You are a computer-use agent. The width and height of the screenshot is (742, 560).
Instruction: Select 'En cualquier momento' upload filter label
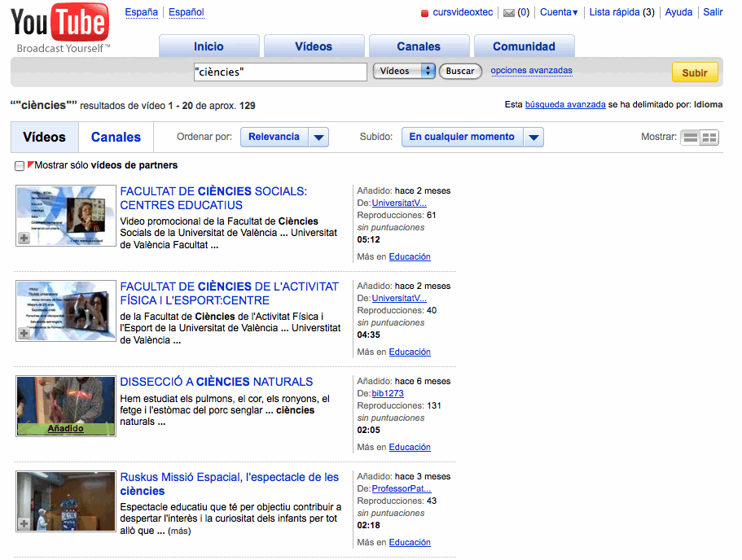coord(462,138)
